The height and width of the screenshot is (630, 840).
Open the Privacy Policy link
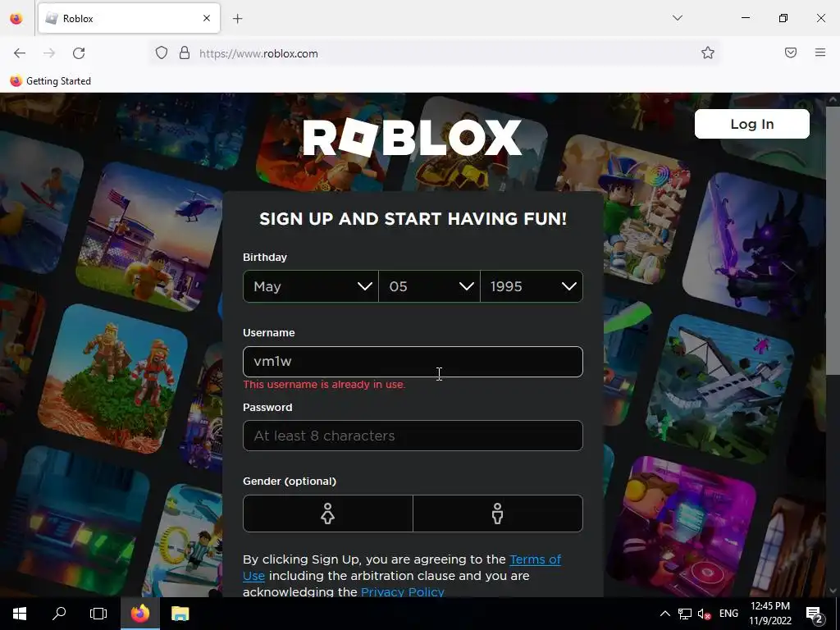tap(402, 592)
